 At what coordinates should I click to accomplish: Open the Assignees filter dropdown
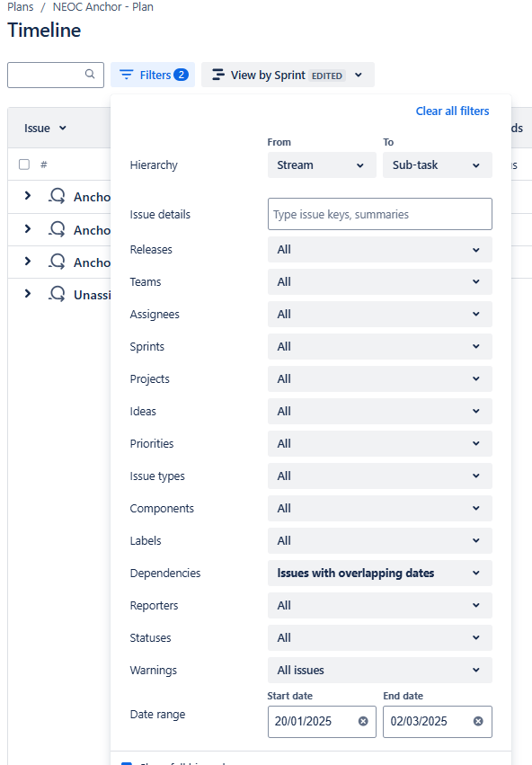click(380, 315)
